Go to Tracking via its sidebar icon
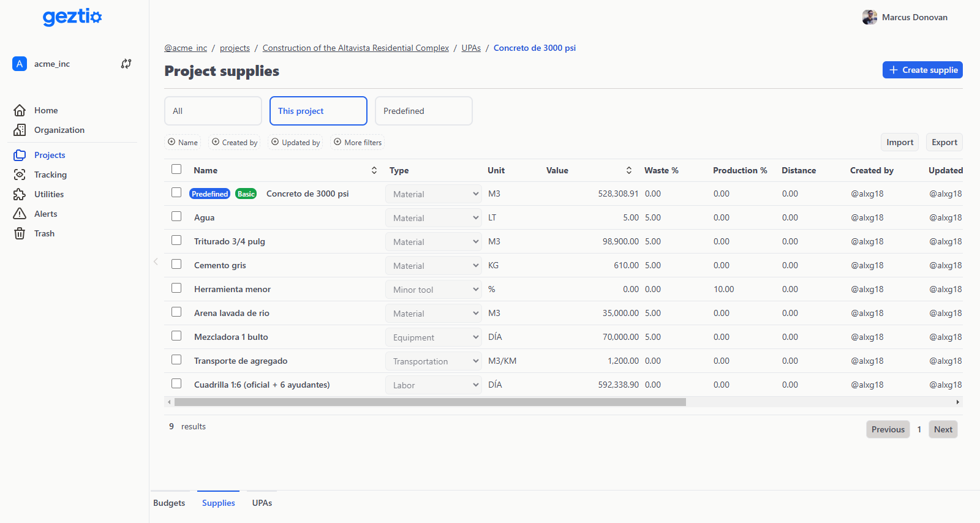 point(20,175)
